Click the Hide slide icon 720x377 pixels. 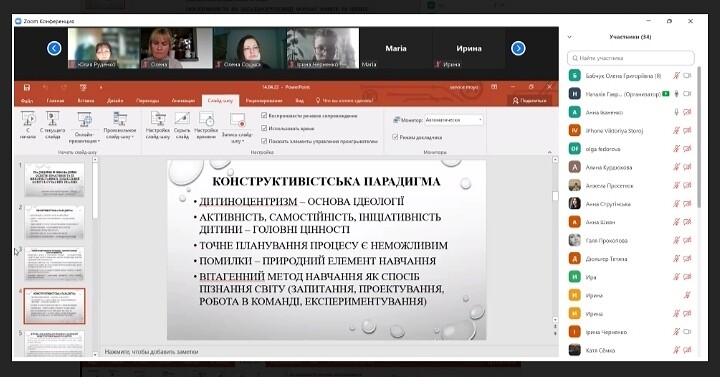point(182,119)
